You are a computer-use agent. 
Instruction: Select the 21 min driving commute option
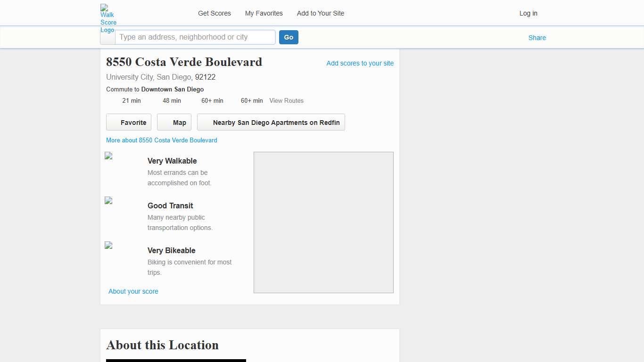[132, 100]
